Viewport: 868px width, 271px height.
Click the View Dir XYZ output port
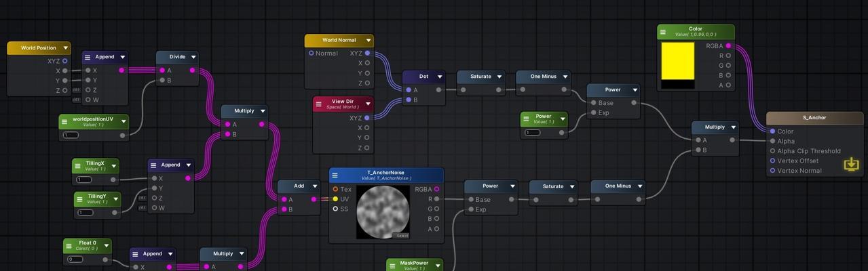[x=367, y=118]
